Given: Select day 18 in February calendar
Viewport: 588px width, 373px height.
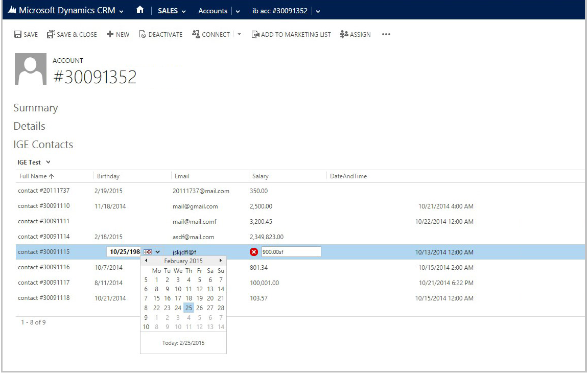Looking at the screenshot, I should [189, 298].
